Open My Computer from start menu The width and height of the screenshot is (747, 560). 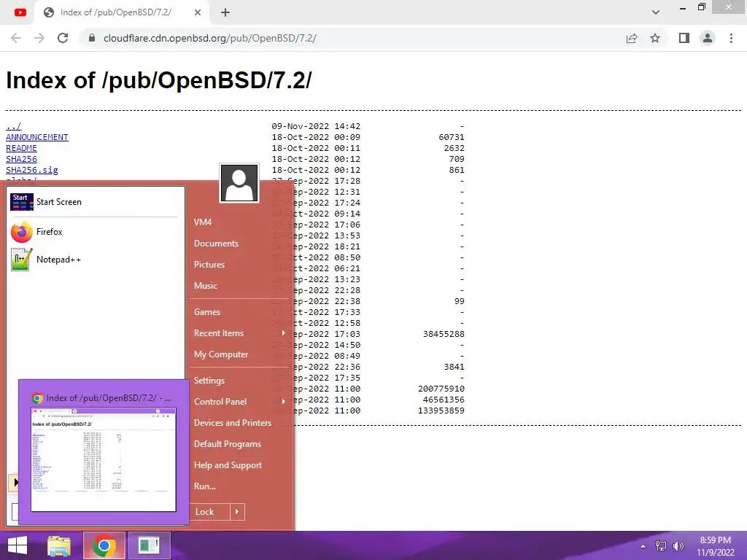pos(220,354)
